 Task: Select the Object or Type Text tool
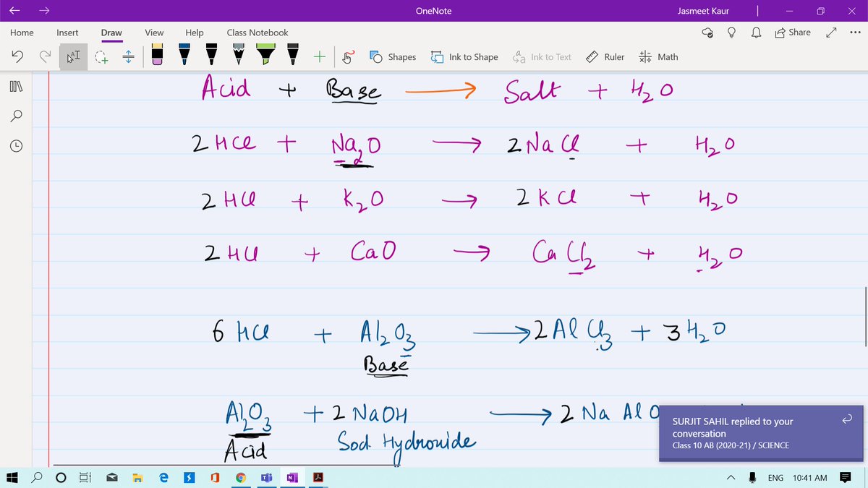point(73,56)
